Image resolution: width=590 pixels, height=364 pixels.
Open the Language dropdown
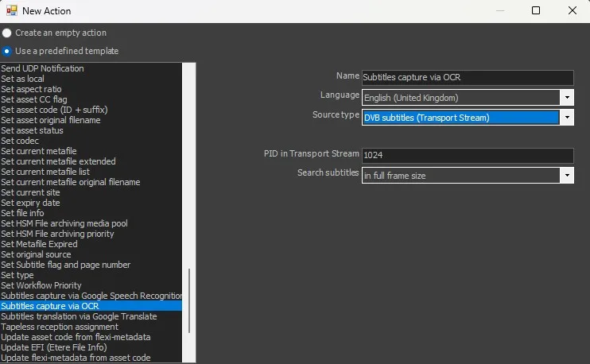click(x=566, y=98)
